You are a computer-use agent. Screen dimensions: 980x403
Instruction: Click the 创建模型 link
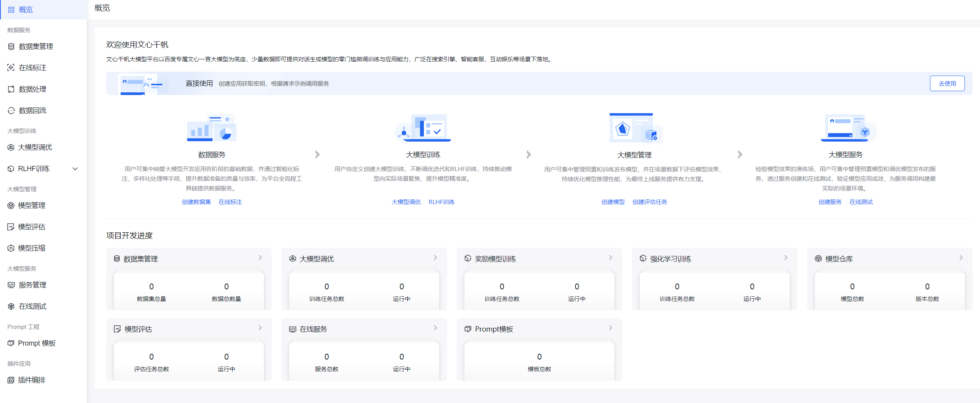point(613,202)
